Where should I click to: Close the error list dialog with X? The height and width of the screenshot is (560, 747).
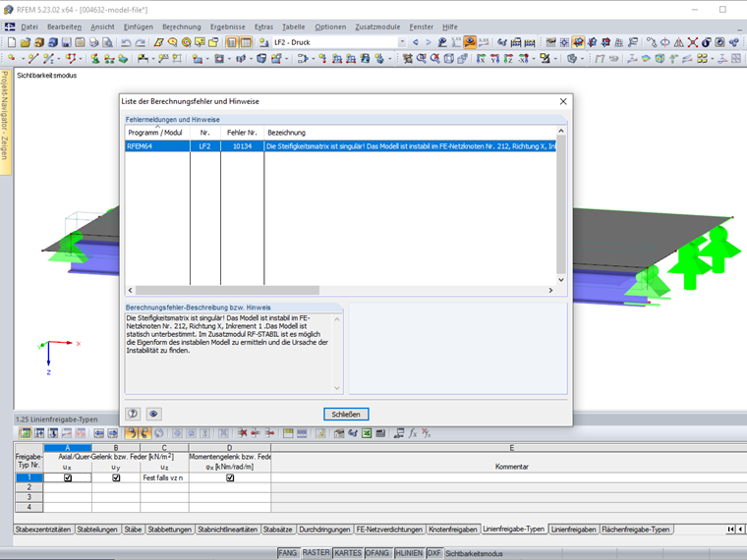coord(563,101)
